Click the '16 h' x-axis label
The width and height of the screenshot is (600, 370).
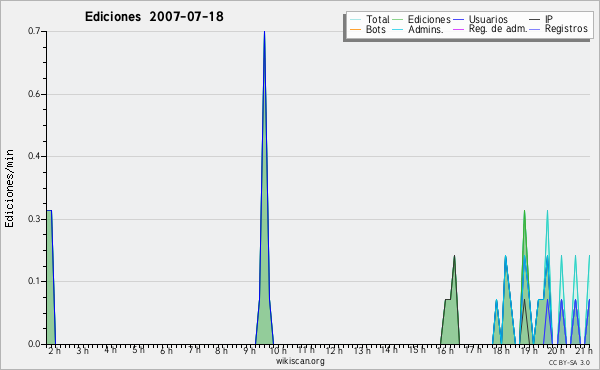point(445,350)
